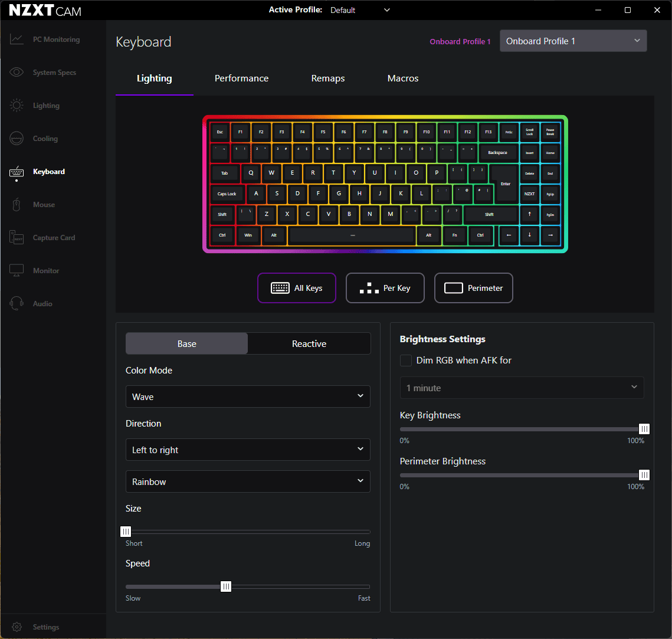Viewport: 672px width, 639px height.
Task: Open Settings gear icon
Action: (17, 627)
